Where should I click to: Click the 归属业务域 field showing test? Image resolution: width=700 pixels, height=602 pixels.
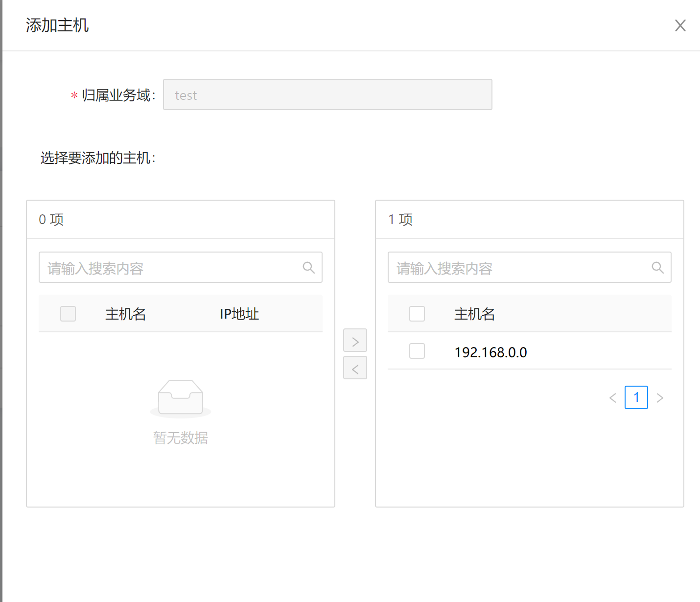(x=327, y=95)
